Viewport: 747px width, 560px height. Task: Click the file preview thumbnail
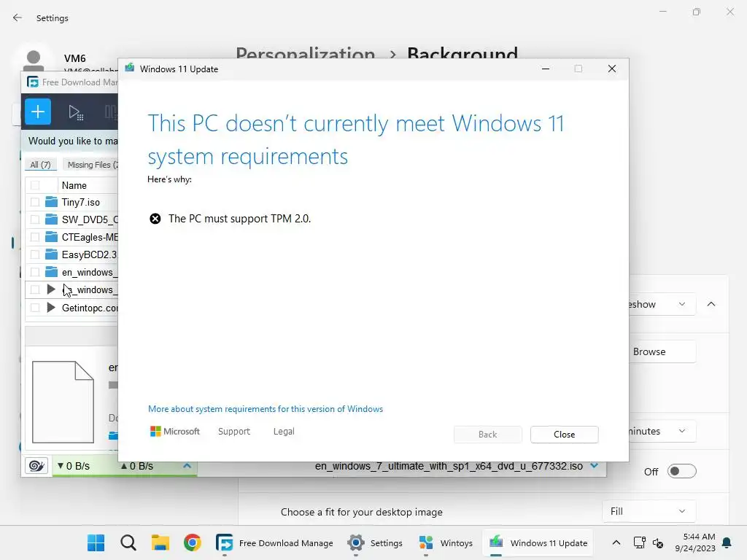63,402
